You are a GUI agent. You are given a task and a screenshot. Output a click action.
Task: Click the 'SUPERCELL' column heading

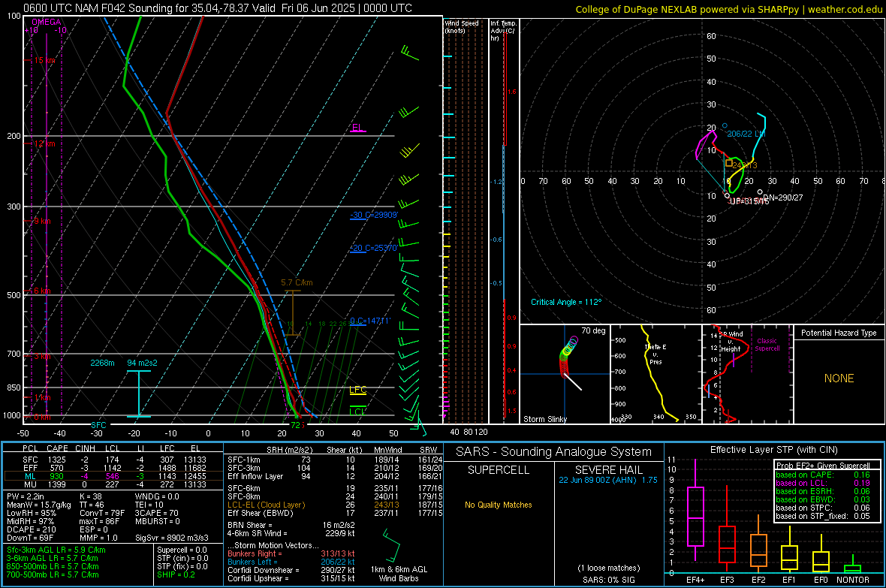point(499,470)
